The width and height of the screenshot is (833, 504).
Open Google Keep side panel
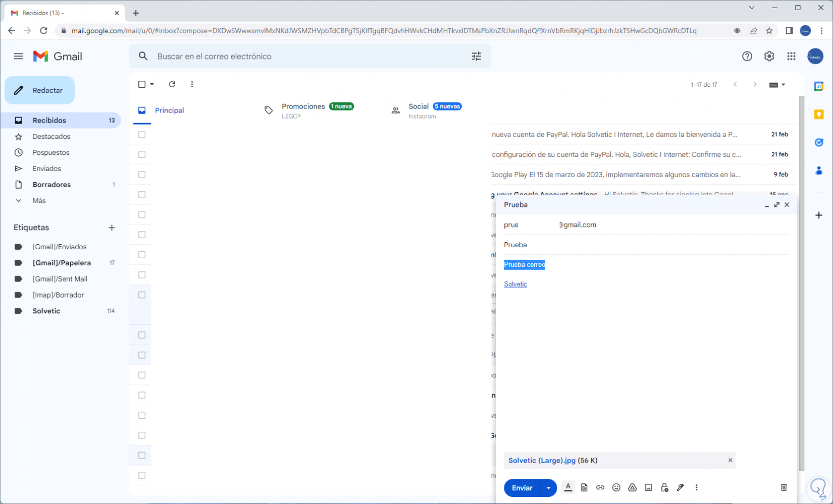click(819, 115)
